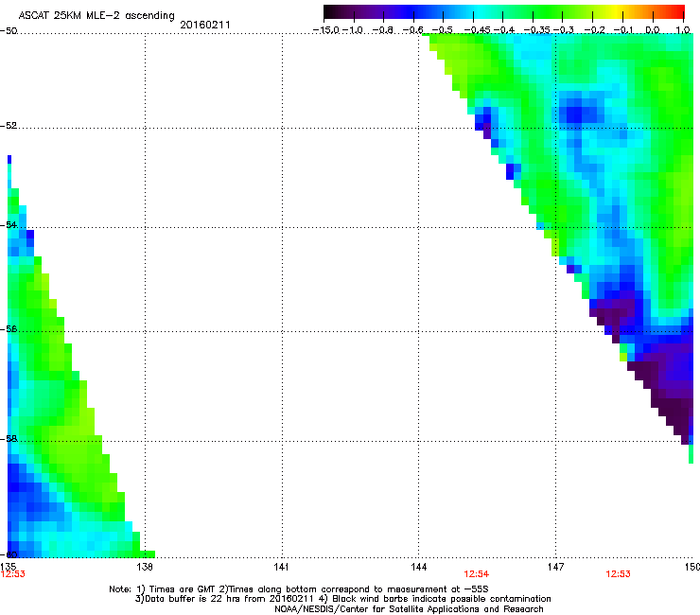Select the -58 latitude axis label
The image size is (700, 615).
point(9,439)
